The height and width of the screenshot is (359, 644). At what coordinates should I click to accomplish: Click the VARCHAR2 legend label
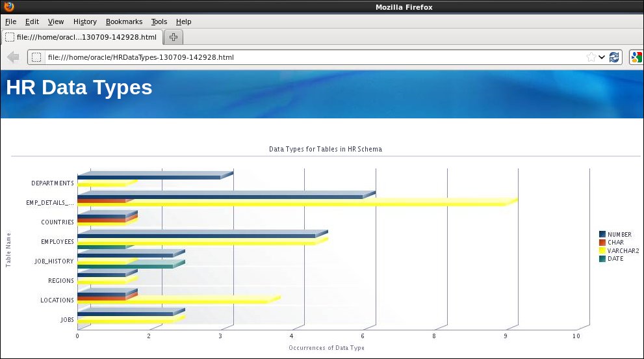(623, 250)
